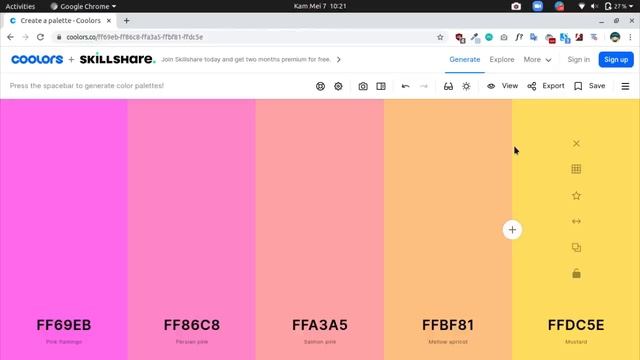Viewport: 640px width, 360px height.
Task: Open the Chrome profile avatar
Action: [615, 37]
